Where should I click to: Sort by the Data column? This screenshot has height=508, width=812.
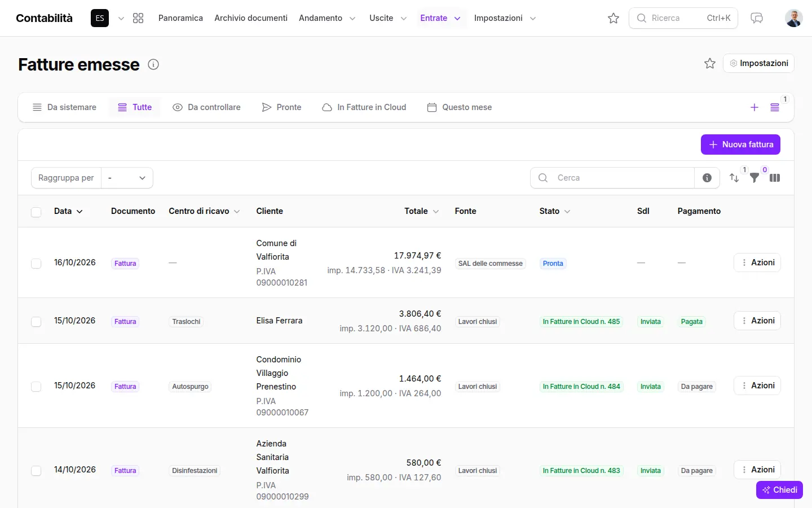[x=68, y=211]
